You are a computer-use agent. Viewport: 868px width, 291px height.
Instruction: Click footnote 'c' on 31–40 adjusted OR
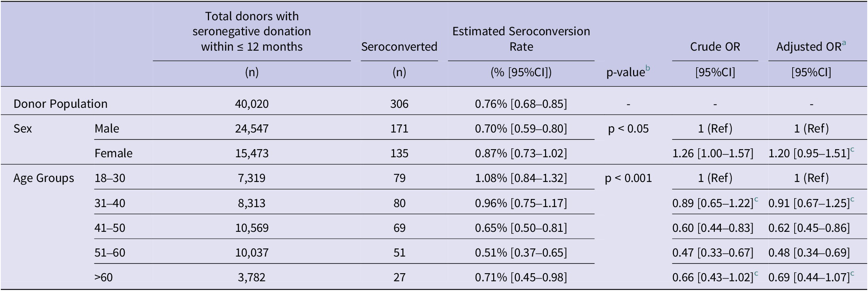click(852, 200)
